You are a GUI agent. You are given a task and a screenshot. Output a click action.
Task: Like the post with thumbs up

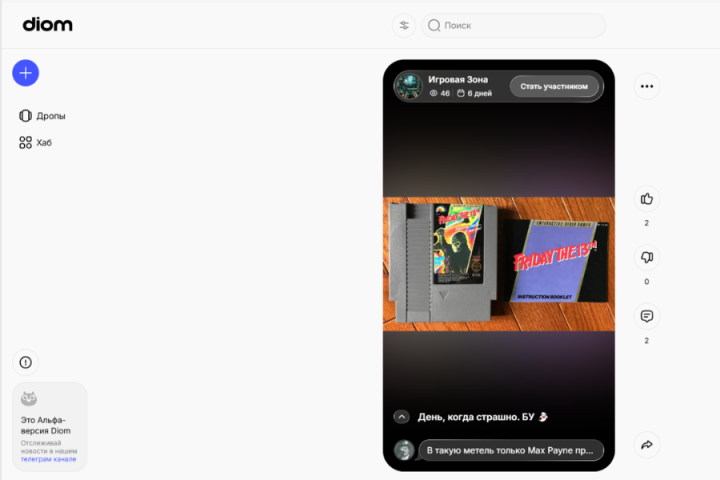click(x=647, y=198)
